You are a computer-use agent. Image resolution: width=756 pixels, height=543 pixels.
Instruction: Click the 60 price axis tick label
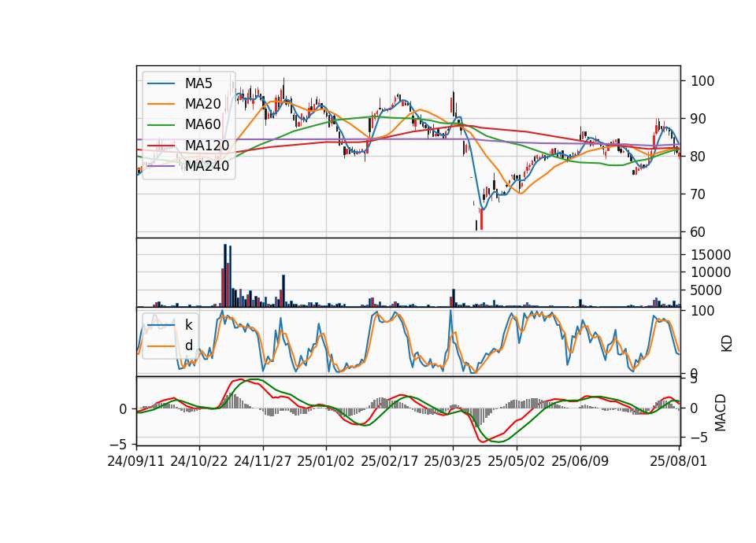pos(698,231)
